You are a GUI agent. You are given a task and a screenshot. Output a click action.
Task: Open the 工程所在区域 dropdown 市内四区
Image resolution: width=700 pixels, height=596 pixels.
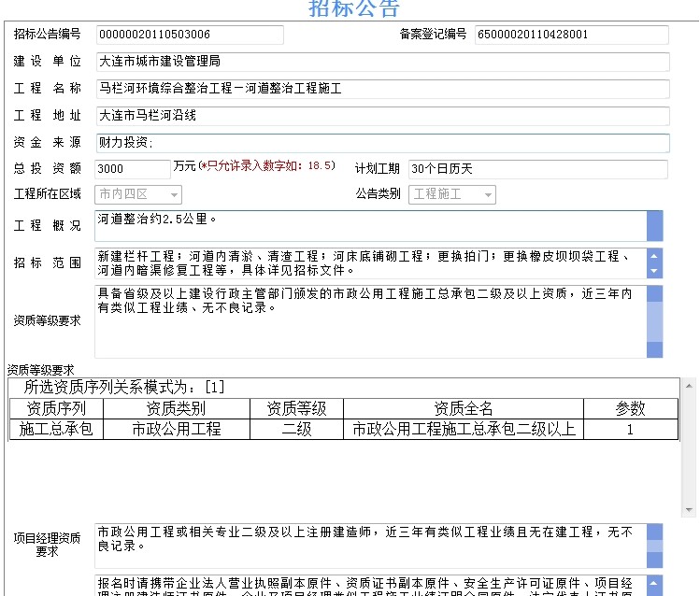(x=138, y=194)
